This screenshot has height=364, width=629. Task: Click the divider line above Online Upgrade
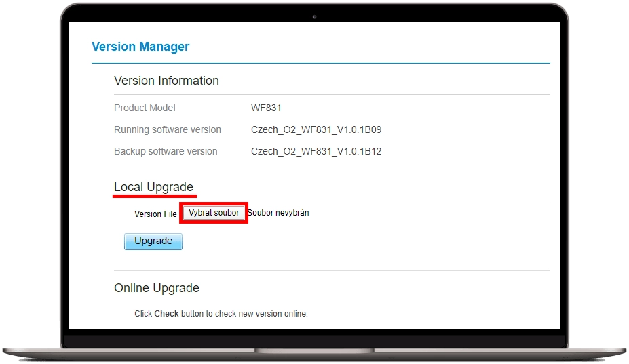[331, 271]
